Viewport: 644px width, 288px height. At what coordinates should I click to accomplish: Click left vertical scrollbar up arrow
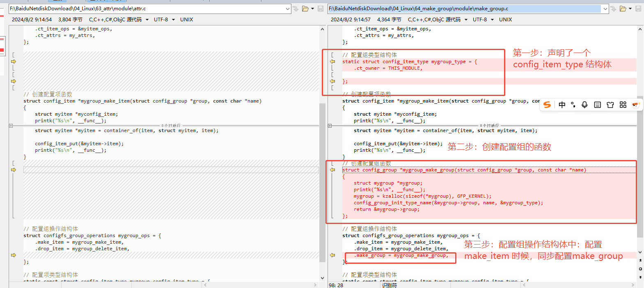pos(322,29)
